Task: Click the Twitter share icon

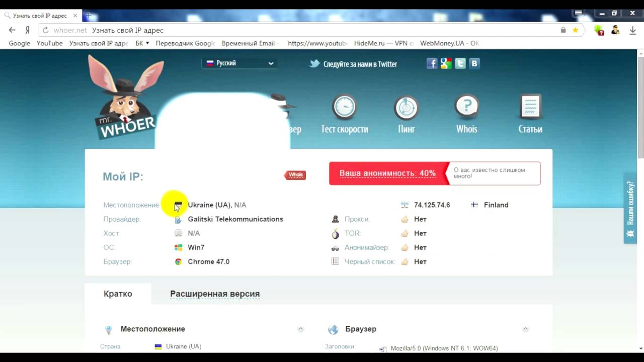Action: click(x=460, y=63)
